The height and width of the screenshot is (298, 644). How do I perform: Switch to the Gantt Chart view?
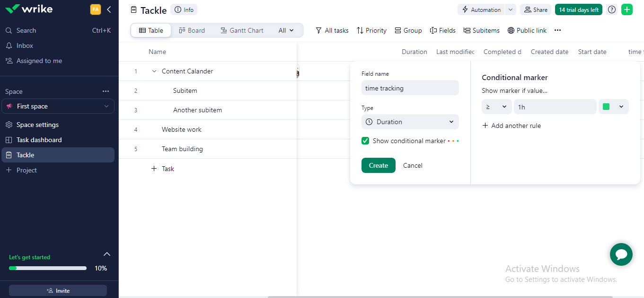pos(242,30)
